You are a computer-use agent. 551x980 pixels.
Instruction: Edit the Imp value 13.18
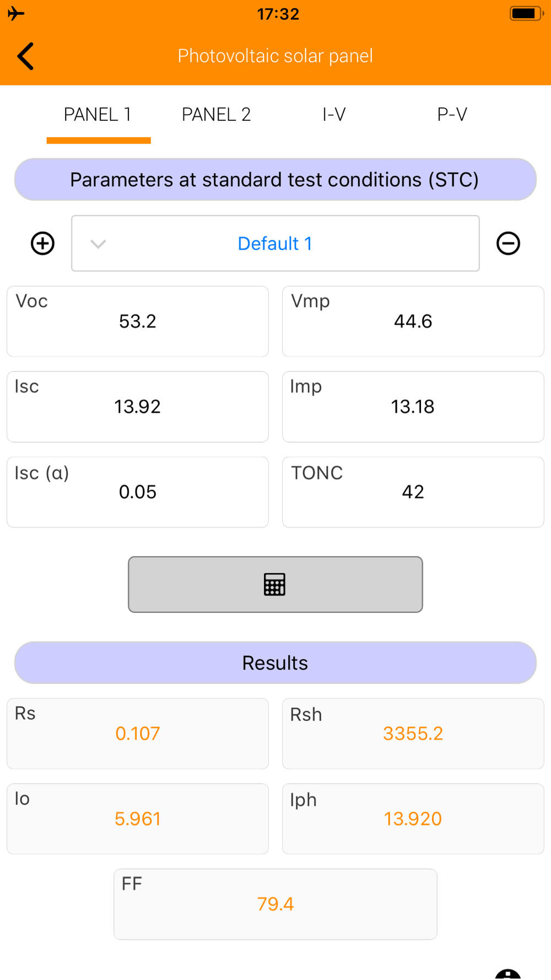[413, 407]
